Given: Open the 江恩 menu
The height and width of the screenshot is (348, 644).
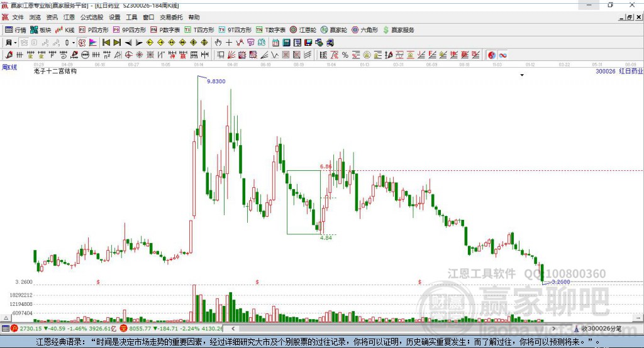Looking at the screenshot, I should (x=69, y=17).
